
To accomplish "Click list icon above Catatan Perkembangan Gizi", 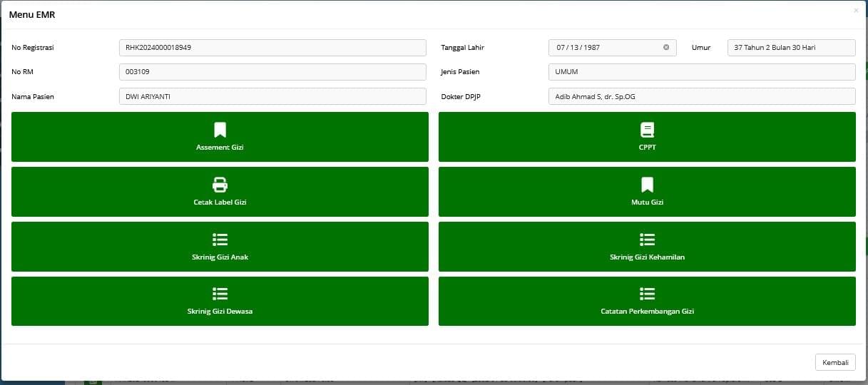I will [647, 294].
